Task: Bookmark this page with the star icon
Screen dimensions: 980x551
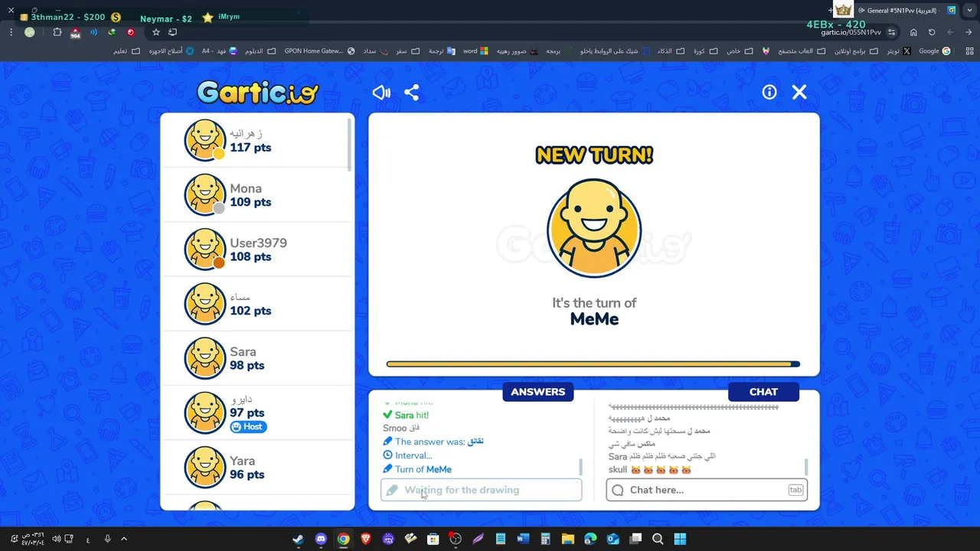Action: pos(156,32)
